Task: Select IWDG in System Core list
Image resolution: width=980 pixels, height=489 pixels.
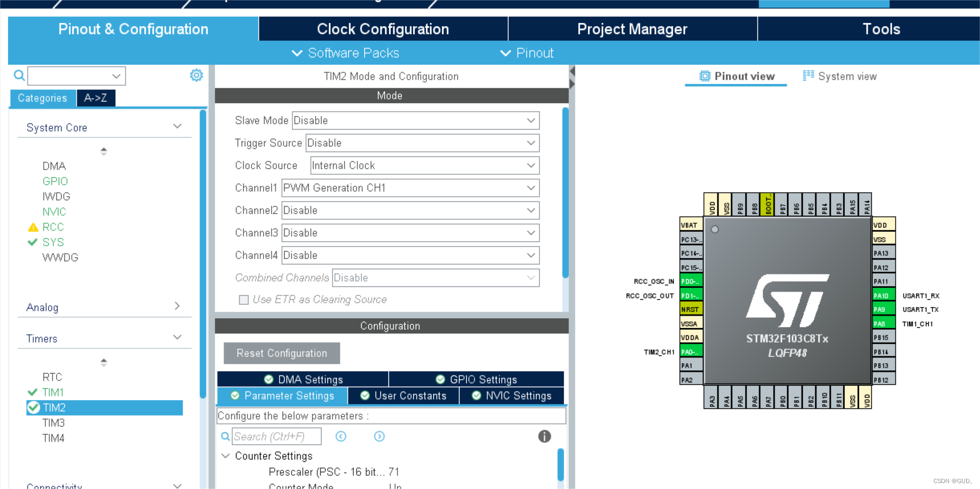Action: point(56,196)
